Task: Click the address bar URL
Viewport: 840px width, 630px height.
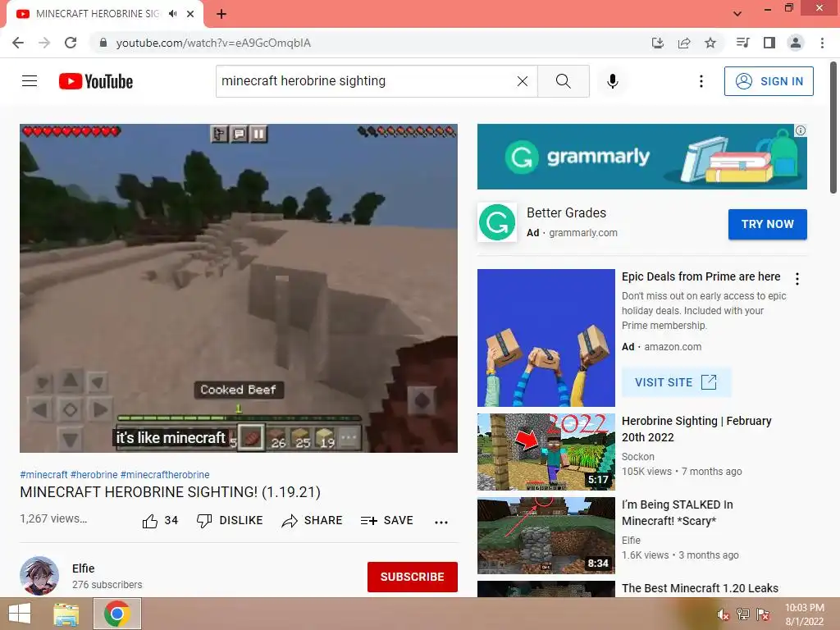Action: [213, 43]
